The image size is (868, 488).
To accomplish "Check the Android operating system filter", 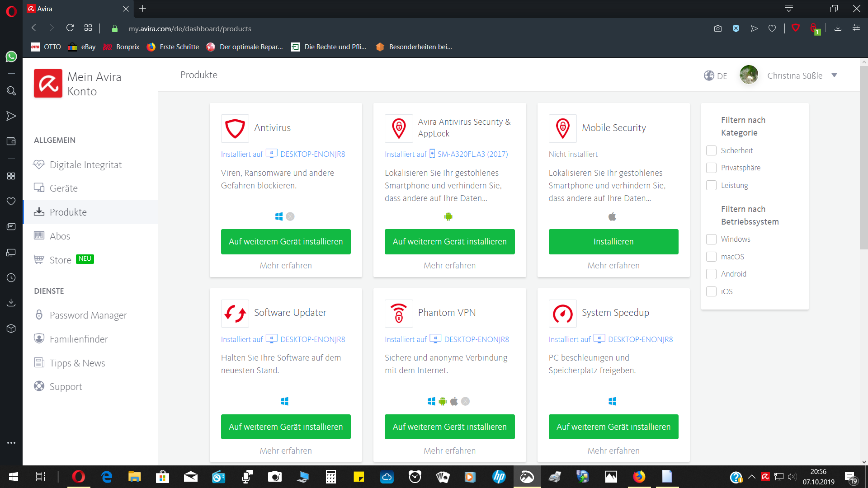I will 711,274.
